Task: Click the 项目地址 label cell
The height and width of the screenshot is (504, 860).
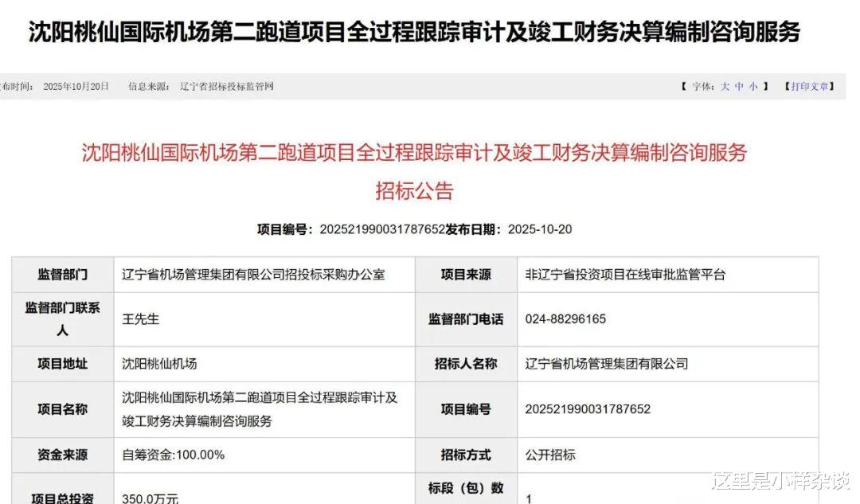Action: [63, 364]
